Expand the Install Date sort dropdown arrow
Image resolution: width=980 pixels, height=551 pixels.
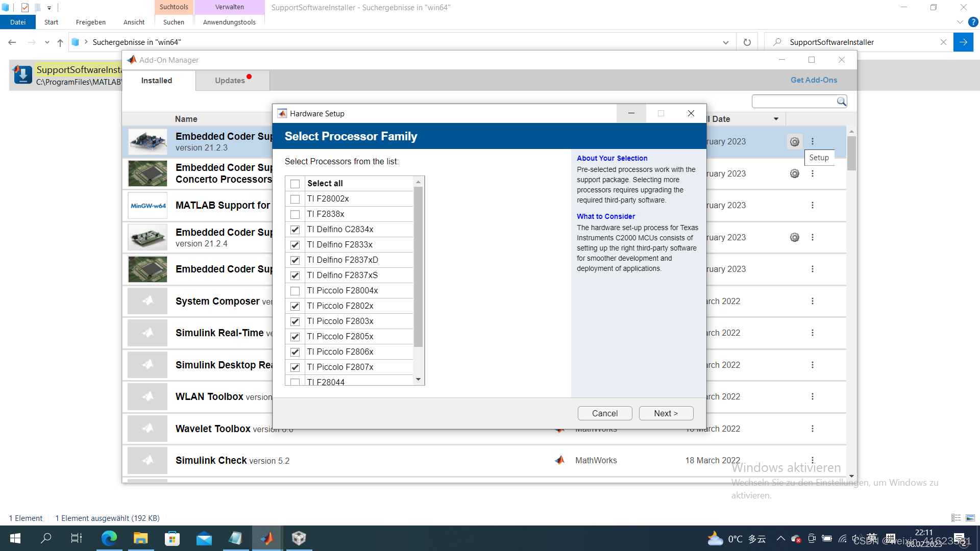pyautogui.click(x=776, y=119)
